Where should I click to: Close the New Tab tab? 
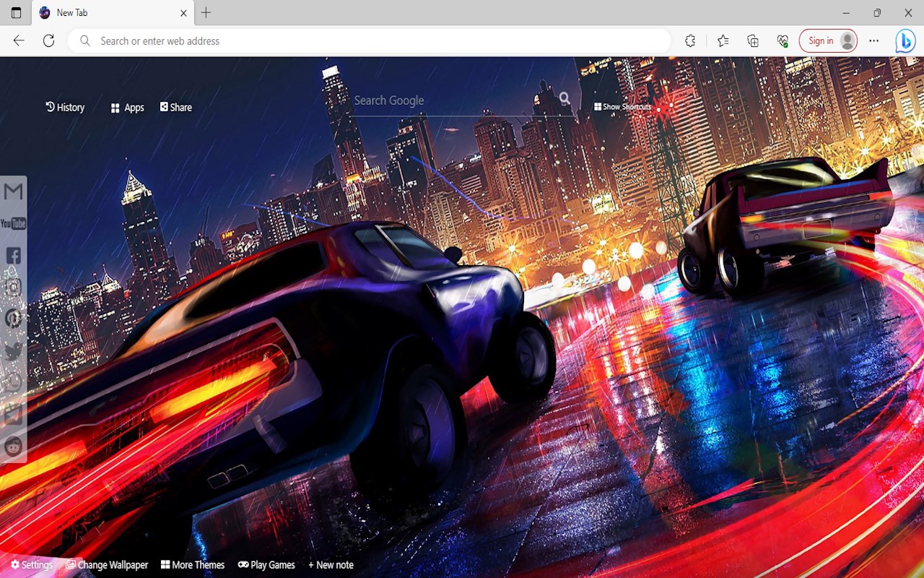183,13
